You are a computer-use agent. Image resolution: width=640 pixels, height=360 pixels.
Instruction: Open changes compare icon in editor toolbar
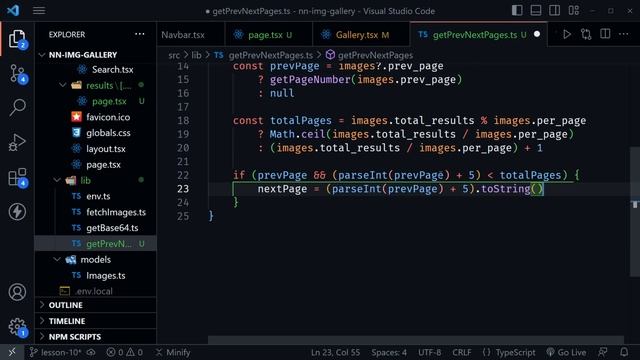pyautogui.click(x=586, y=34)
